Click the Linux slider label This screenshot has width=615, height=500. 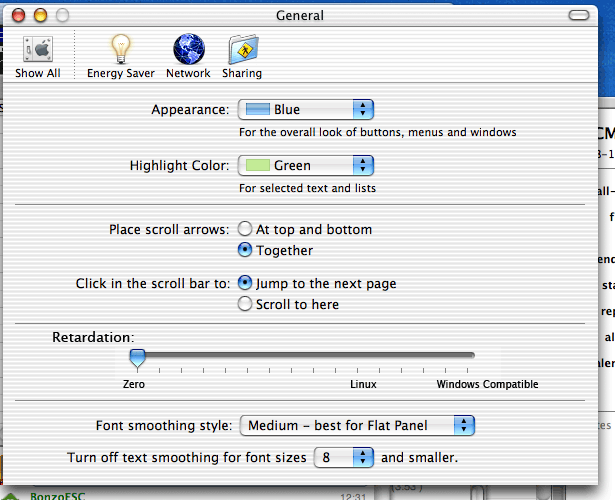[363, 384]
